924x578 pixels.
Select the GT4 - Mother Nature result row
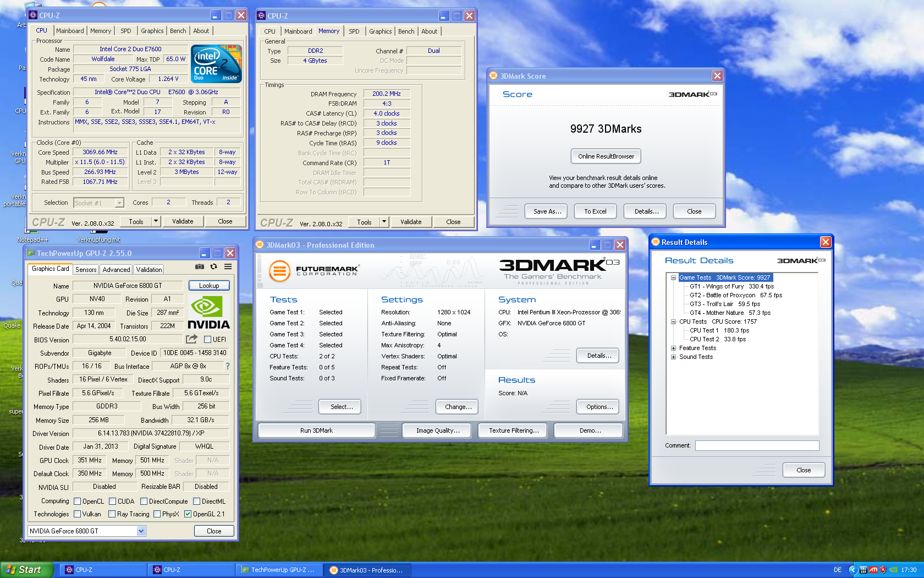(730, 313)
